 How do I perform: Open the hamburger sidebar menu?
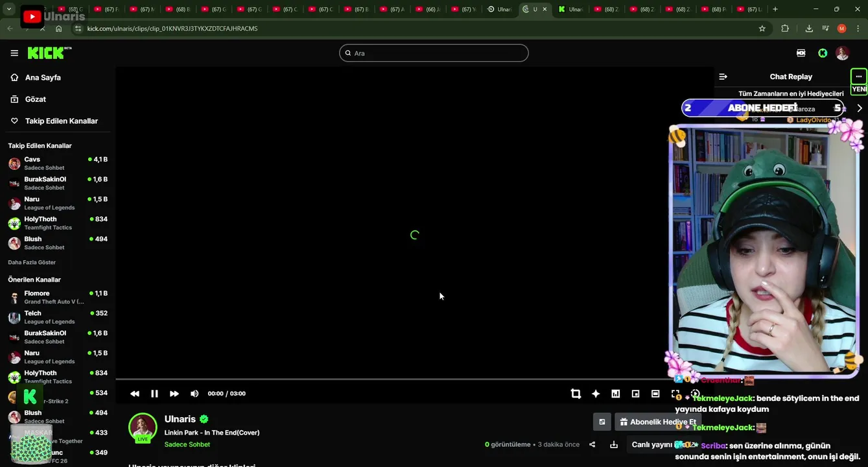[x=14, y=53]
